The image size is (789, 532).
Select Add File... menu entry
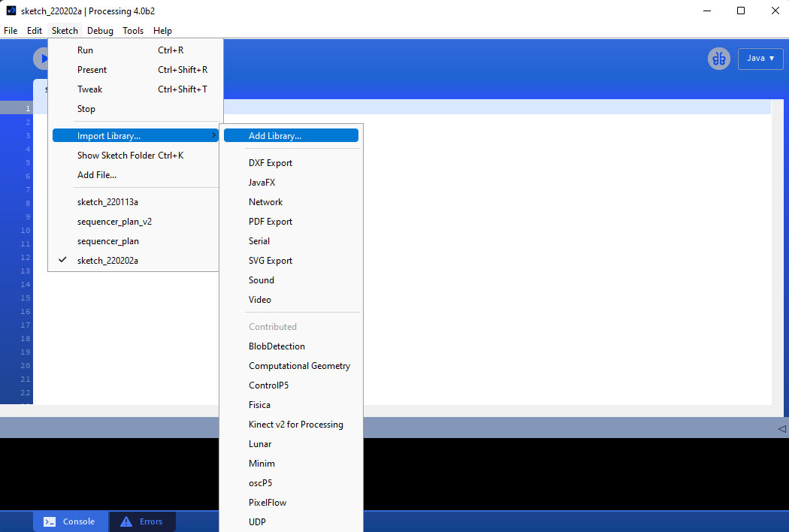coord(97,175)
